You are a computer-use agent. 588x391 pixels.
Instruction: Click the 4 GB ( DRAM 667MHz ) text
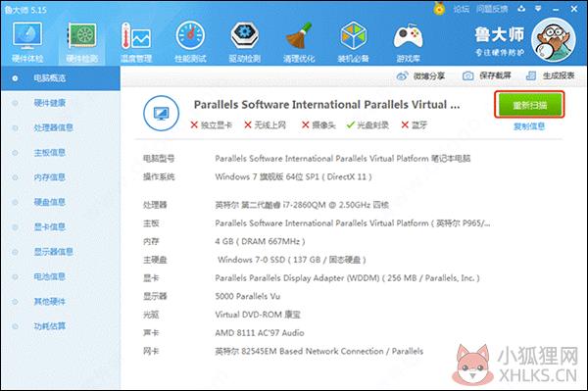(x=261, y=241)
